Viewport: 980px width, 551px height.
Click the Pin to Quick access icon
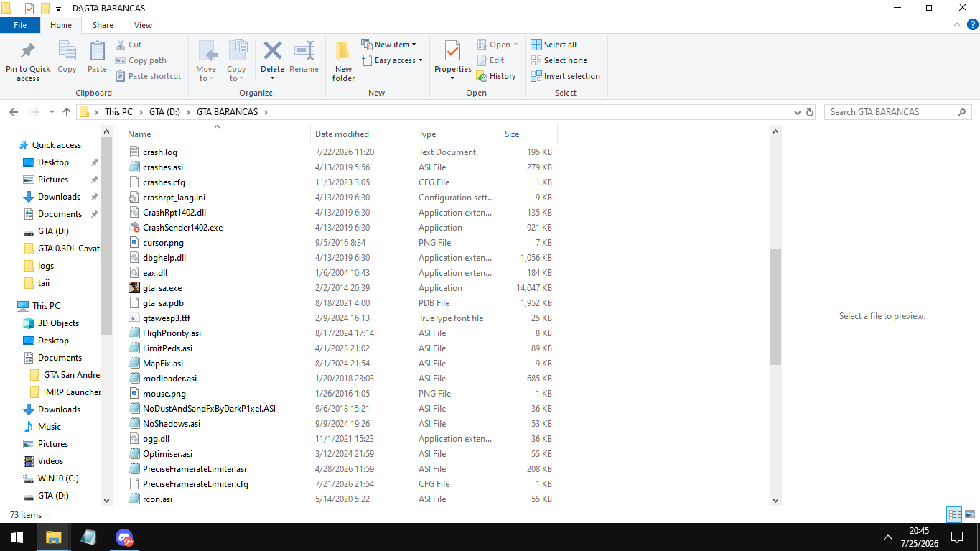pyautogui.click(x=28, y=52)
